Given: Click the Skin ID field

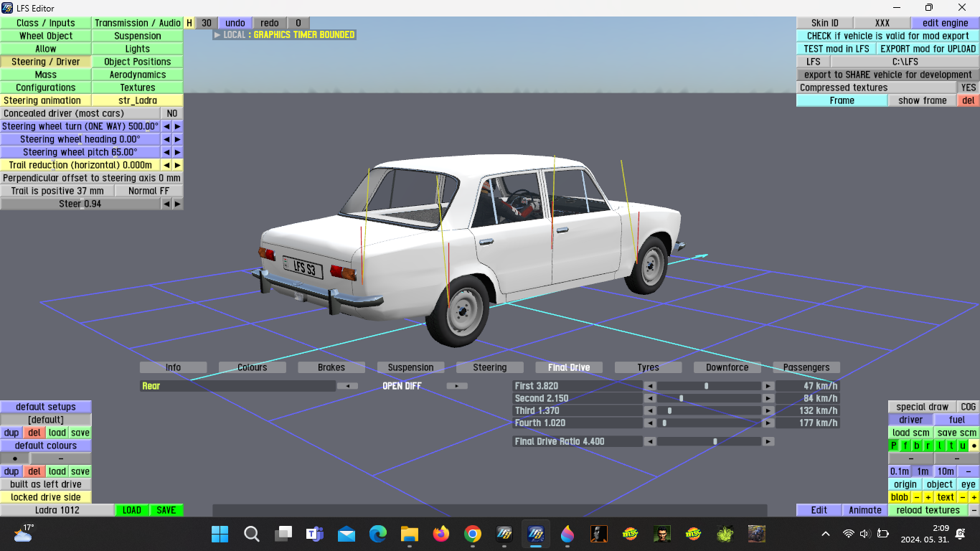Looking at the screenshot, I should pos(825,23).
